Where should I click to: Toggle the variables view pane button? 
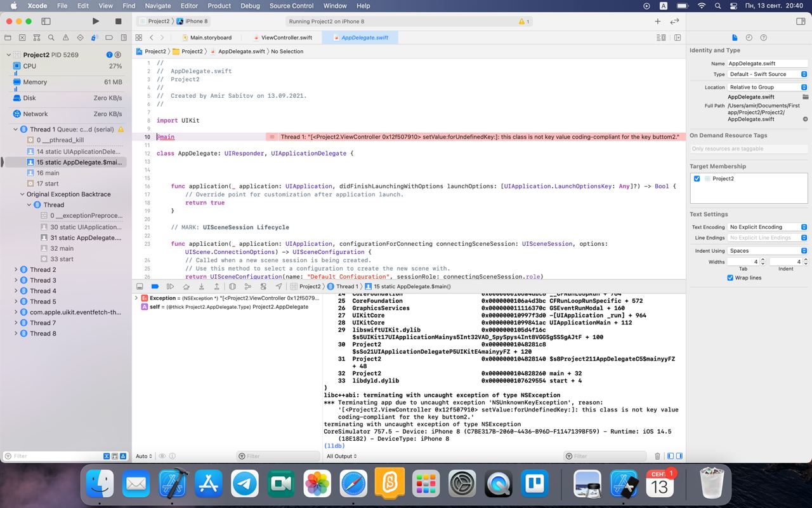pos(671,456)
